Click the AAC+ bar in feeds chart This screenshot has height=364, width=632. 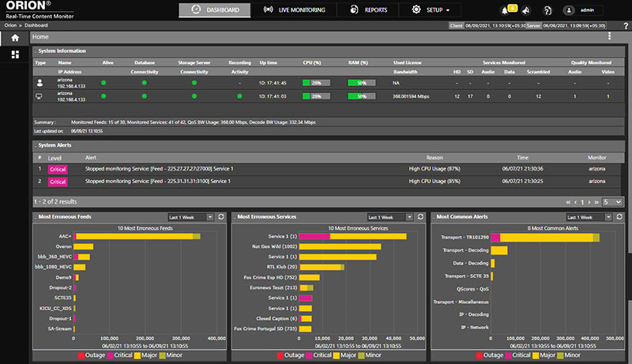pos(134,236)
